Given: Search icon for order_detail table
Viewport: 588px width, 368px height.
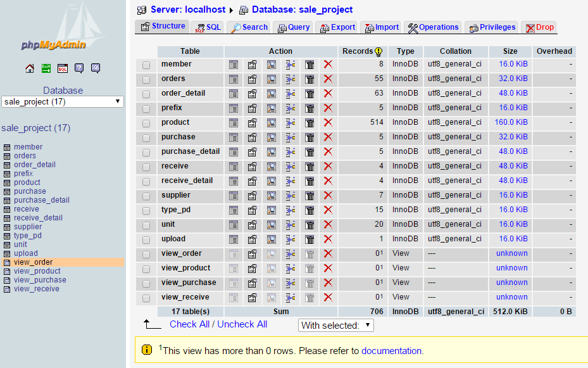Looking at the screenshot, I should point(272,94).
